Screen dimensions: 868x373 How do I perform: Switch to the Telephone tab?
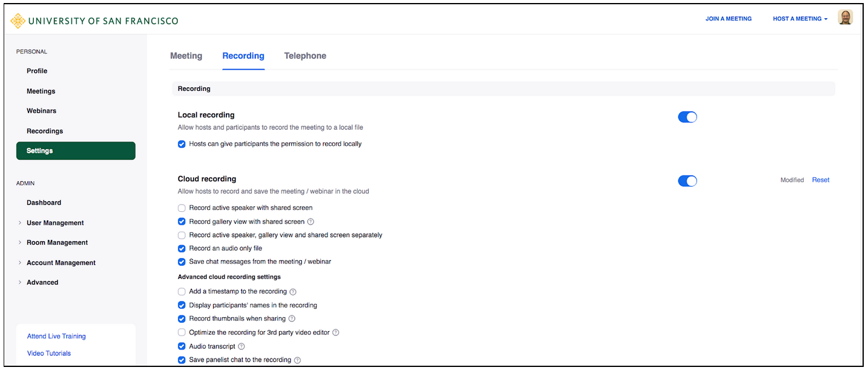coord(305,56)
